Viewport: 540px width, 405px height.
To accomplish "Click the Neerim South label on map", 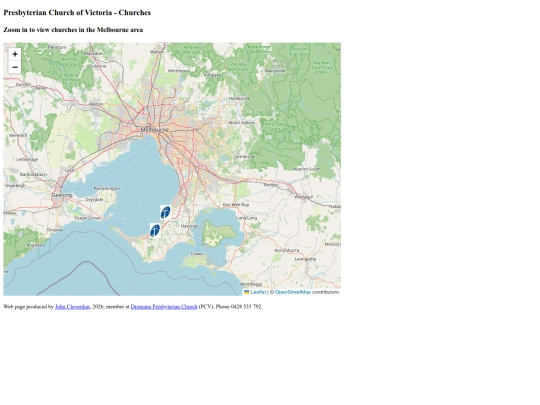I will click(x=307, y=169).
